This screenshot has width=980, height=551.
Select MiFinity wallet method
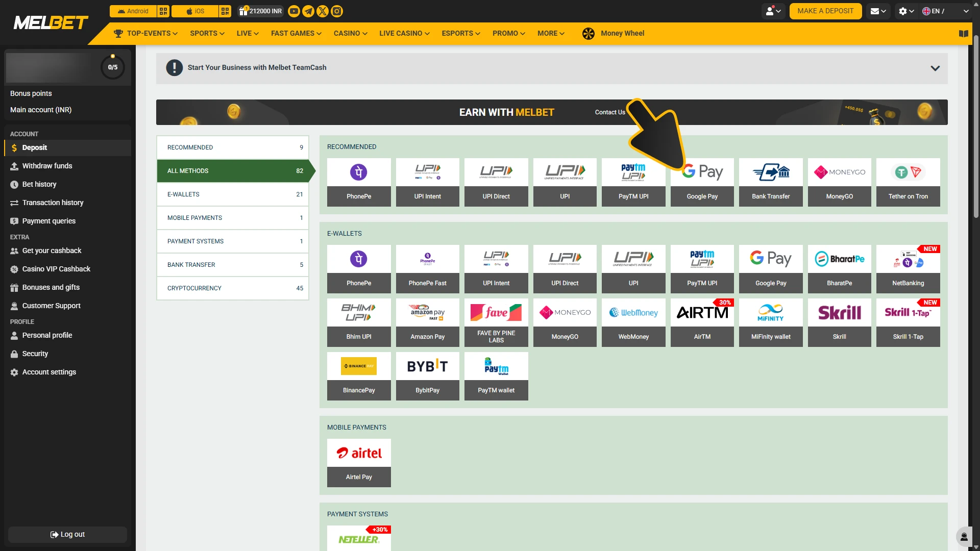pyautogui.click(x=771, y=322)
